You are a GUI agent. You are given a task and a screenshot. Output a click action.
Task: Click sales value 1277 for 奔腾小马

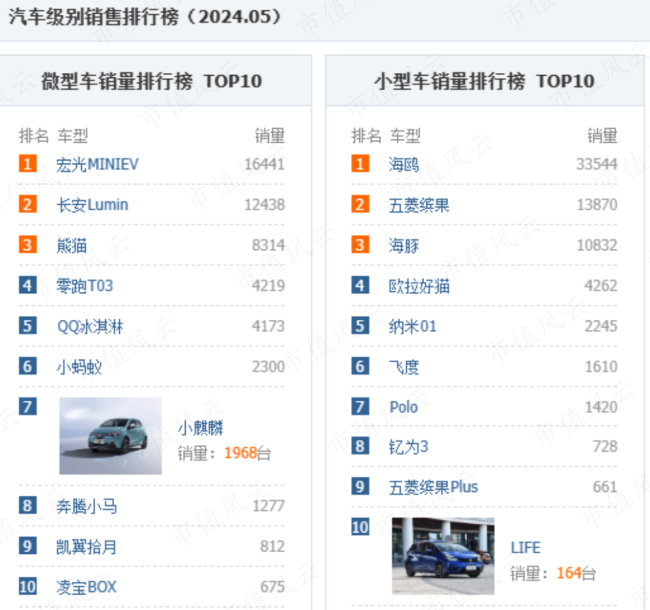268,506
